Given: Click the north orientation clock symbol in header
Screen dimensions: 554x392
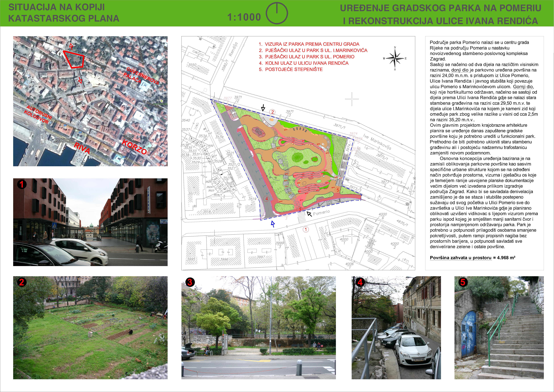Looking at the screenshot, I should point(277,13).
